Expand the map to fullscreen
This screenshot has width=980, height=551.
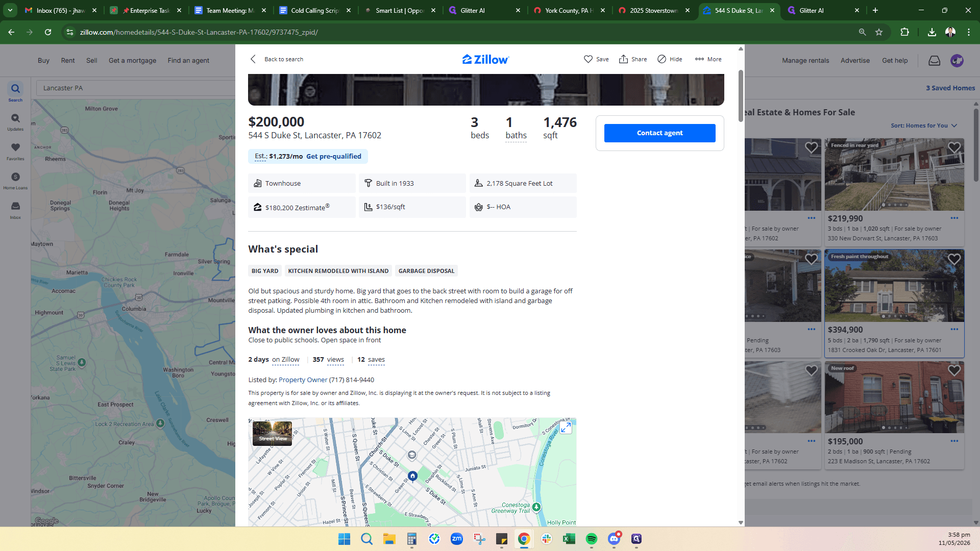566,428
